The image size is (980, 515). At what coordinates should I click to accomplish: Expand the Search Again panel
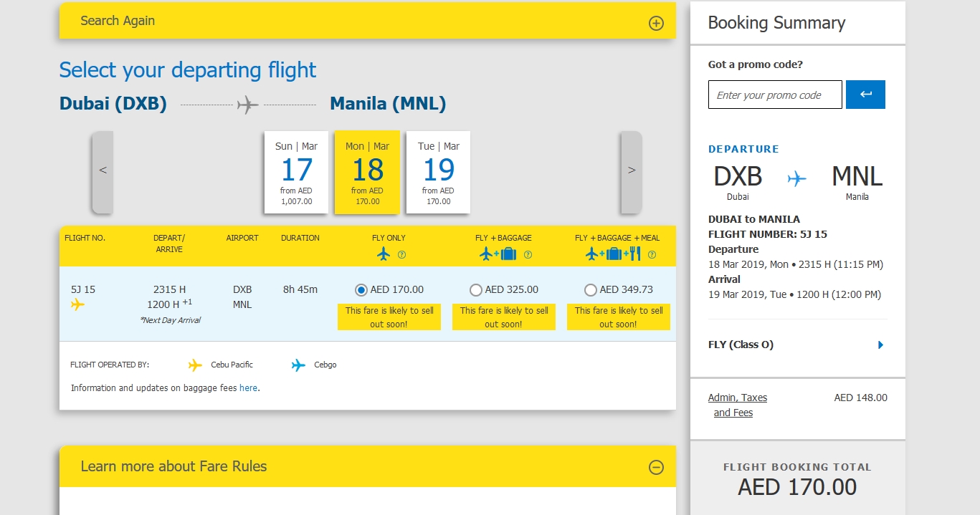point(656,23)
